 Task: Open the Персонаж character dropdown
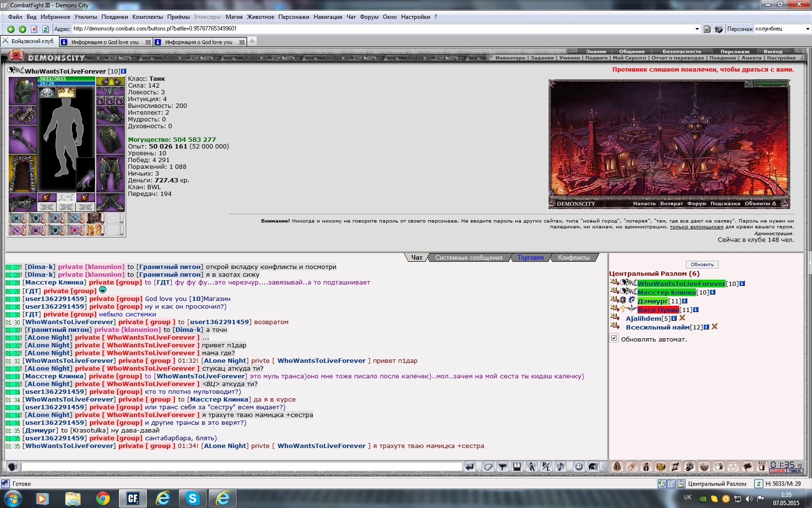click(807, 29)
